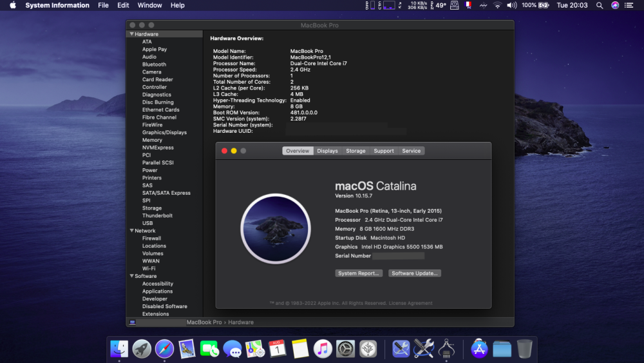Select USB in the Hardware list

coord(147,223)
